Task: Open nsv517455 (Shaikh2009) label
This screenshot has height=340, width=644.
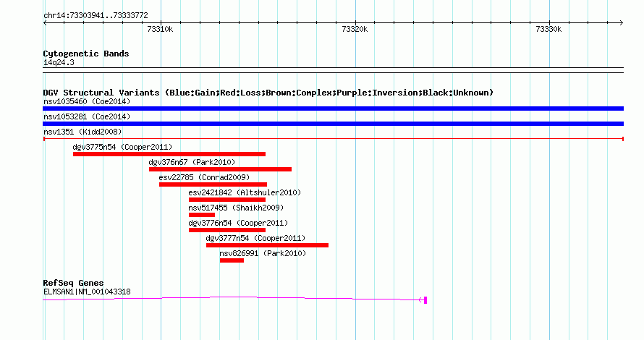Action: tap(236, 208)
